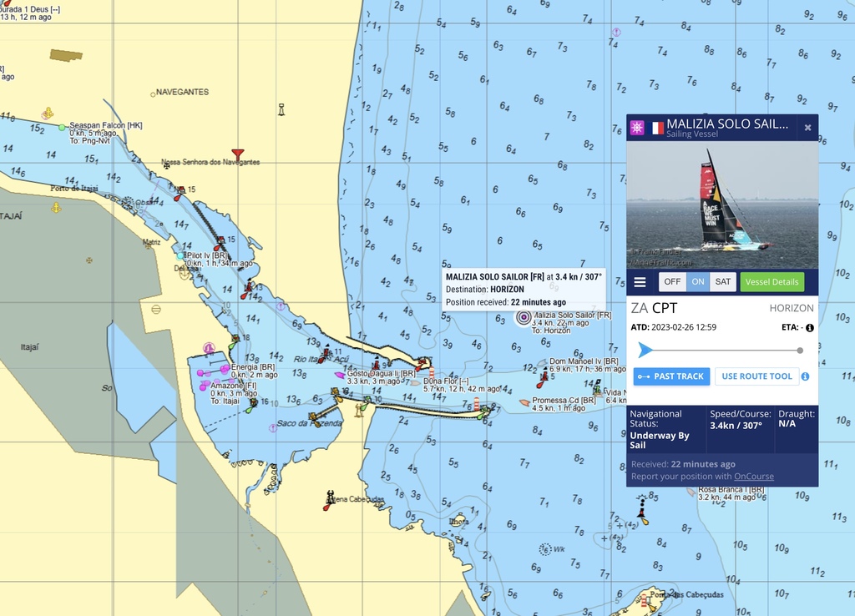This screenshot has width=855, height=616.
Task: Click the pink sailboat marina icon near Energia
Action: click(x=208, y=348)
